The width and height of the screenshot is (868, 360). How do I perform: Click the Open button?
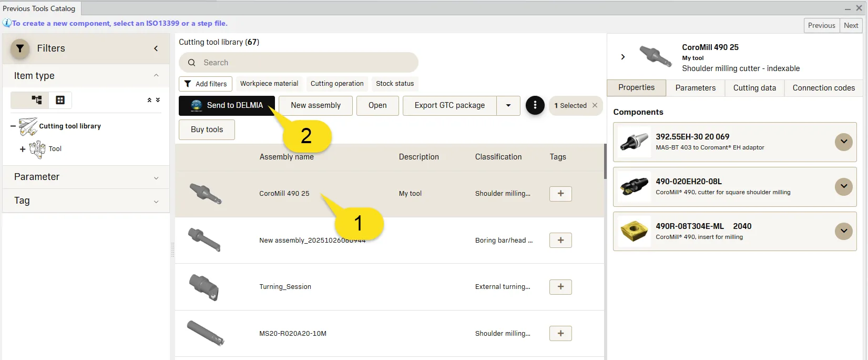click(x=377, y=105)
